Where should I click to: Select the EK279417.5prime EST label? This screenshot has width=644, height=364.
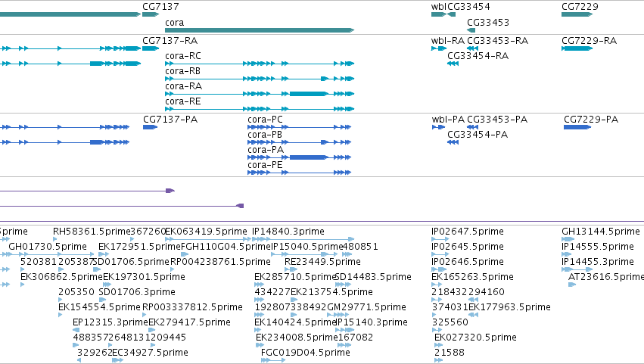coord(189,322)
